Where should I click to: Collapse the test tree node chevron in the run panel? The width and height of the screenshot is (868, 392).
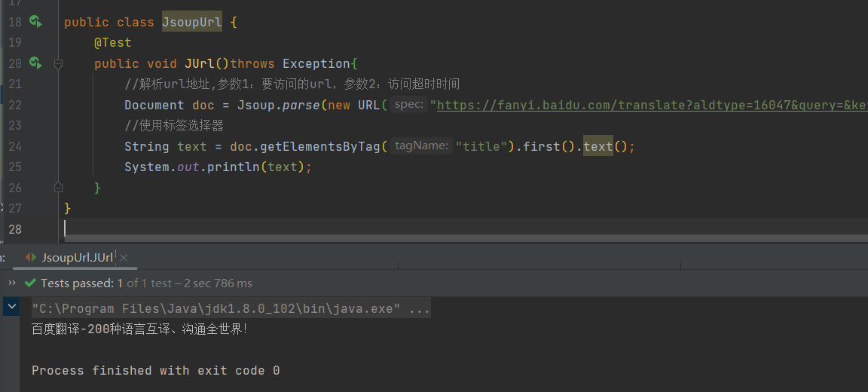11,306
